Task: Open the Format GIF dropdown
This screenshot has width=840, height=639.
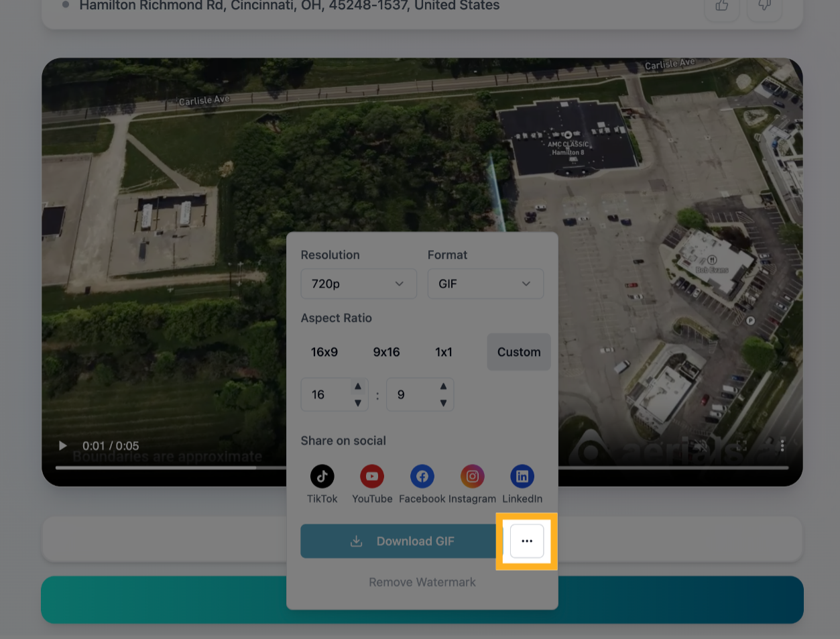Action: 485,284
